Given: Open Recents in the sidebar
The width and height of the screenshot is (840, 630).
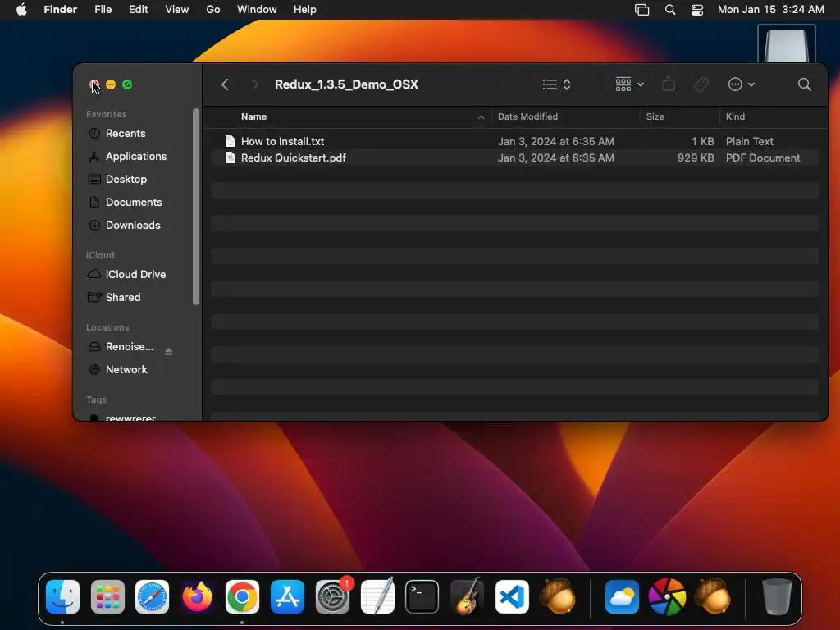Looking at the screenshot, I should 126,134.
